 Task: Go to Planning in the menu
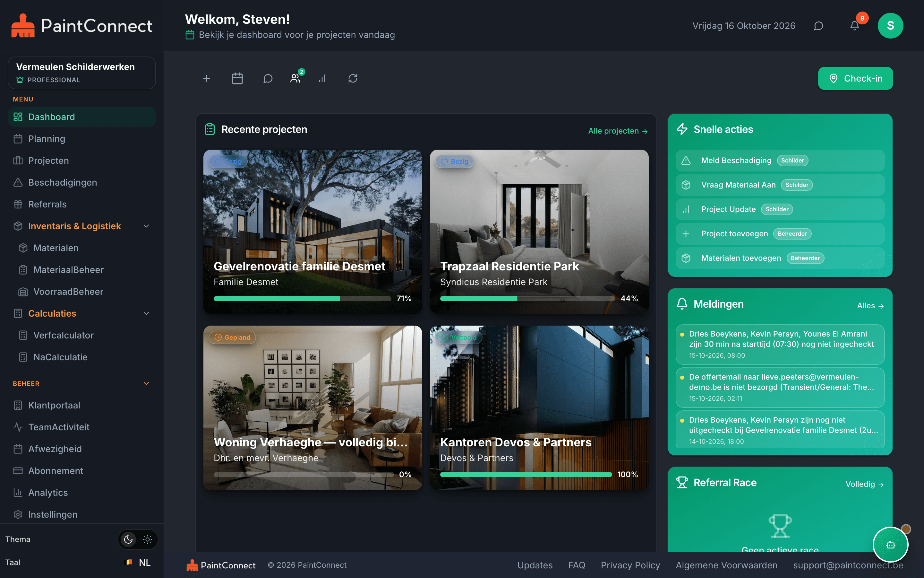pyautogui.click(x=82, y=139)
